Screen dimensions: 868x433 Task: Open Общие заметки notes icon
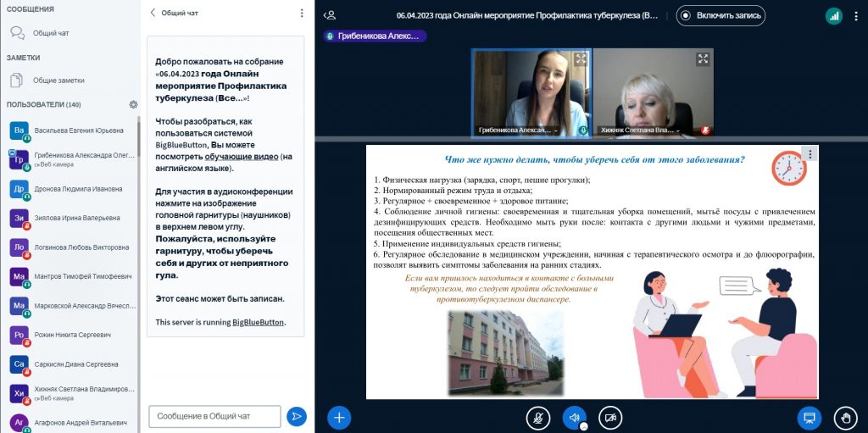(17, 80)
